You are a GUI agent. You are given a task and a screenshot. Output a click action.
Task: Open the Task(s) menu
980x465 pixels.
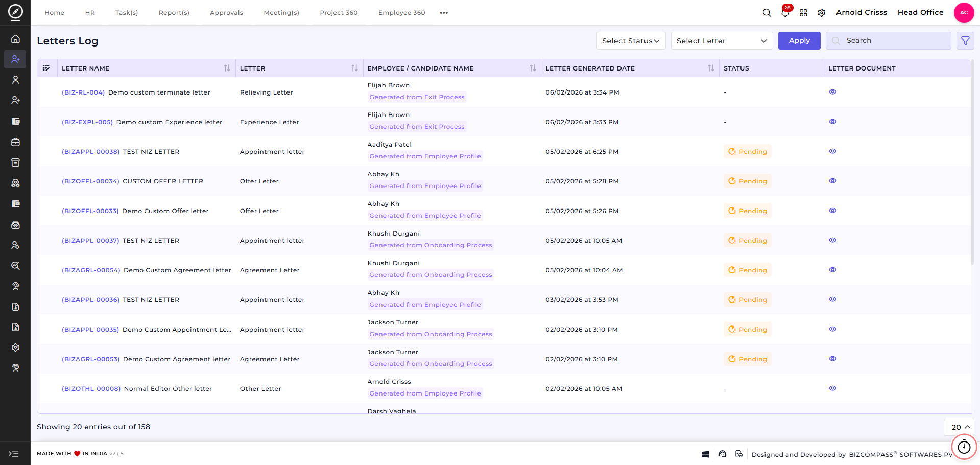point(127,13)
